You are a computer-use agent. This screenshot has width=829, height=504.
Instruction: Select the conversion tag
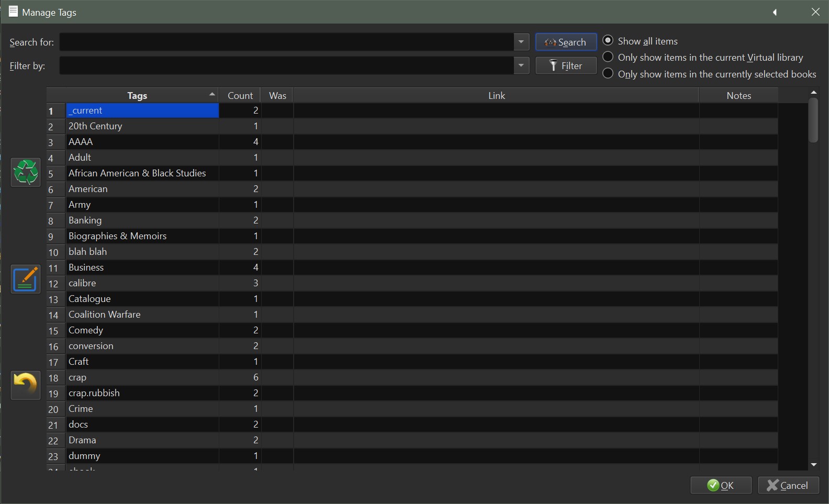point(142,346)
